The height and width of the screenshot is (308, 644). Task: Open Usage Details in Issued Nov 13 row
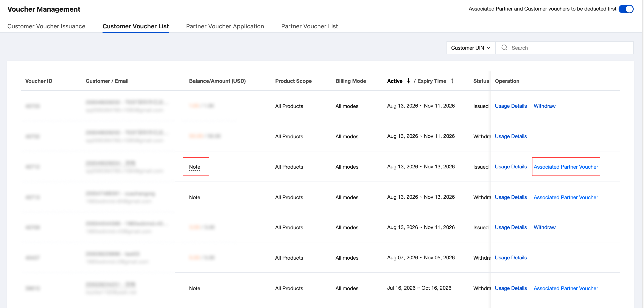tap(511, 167)
